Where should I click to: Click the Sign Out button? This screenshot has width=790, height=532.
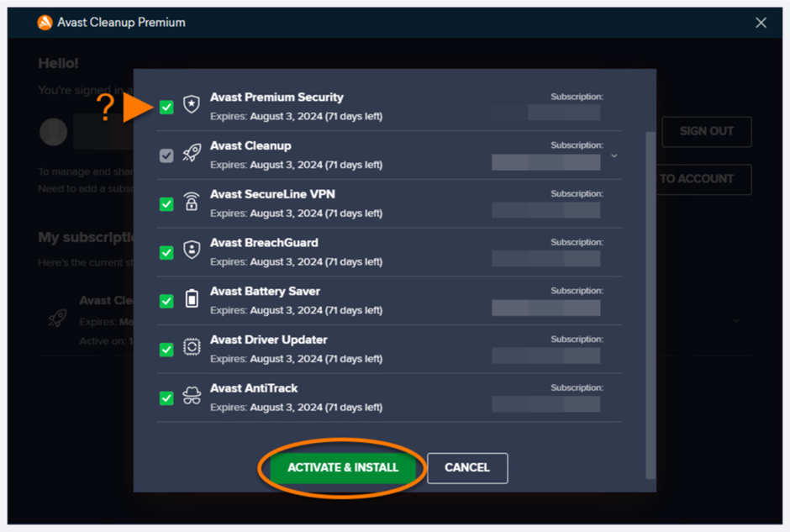tap(706, 131)
